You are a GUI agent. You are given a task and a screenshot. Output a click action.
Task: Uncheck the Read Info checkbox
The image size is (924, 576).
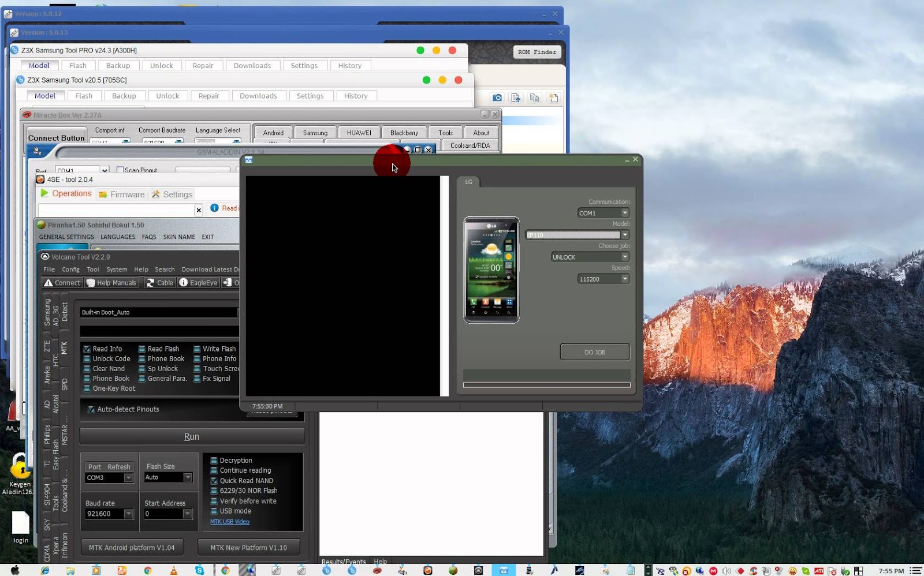[87, 349]
